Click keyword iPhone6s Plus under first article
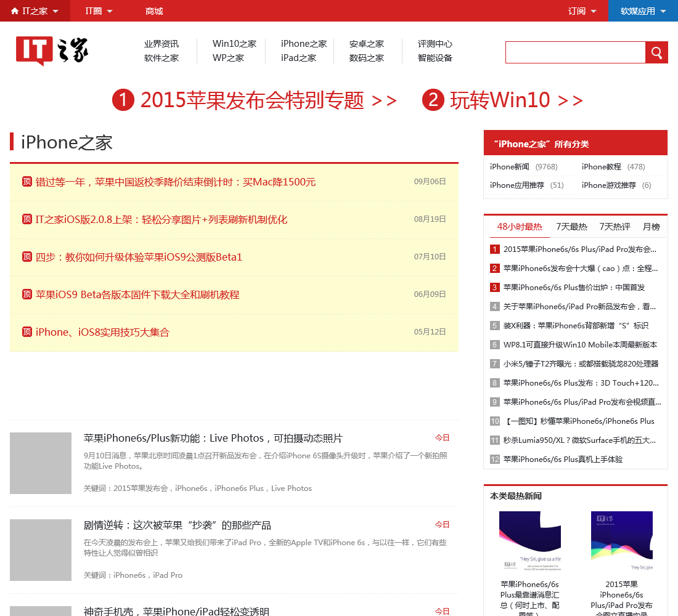The image size is (678, 616). [239, 488]
